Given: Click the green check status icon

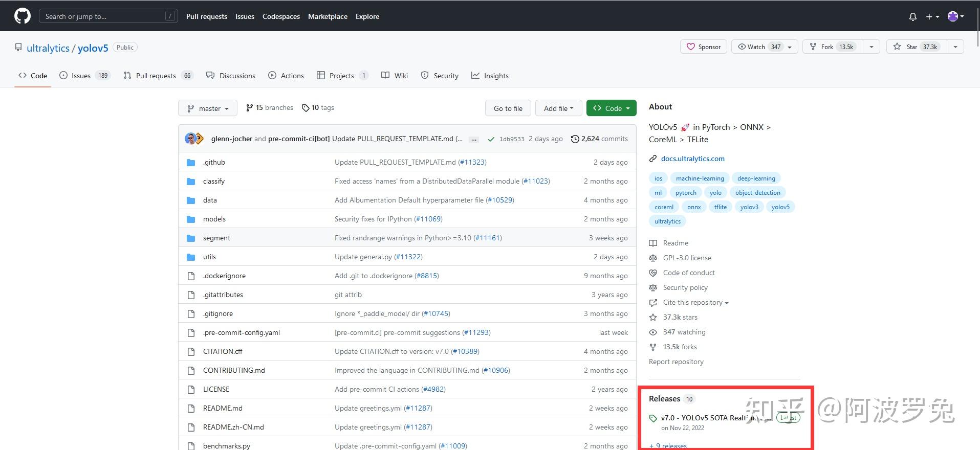Looking at the screenshot, I should [x=491, y=139].
